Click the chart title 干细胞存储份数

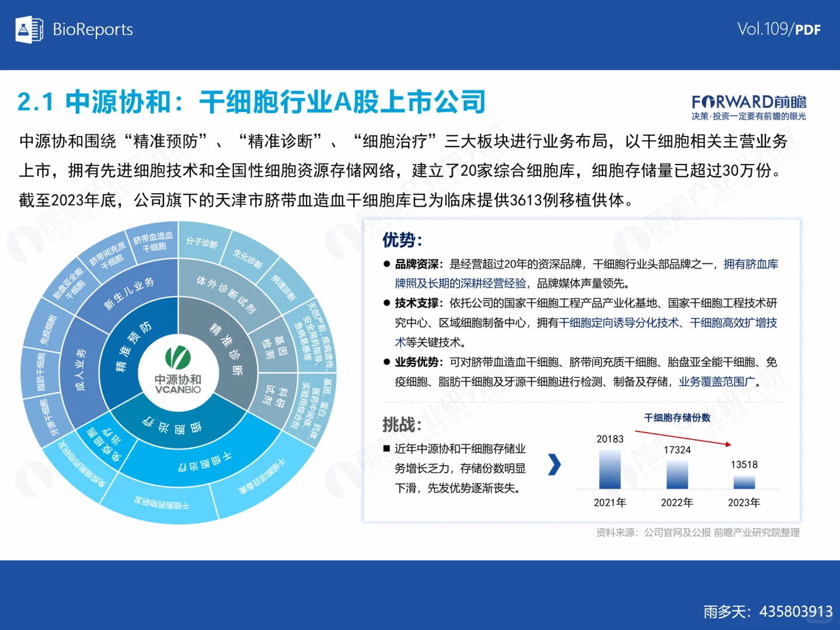point(677,418)
